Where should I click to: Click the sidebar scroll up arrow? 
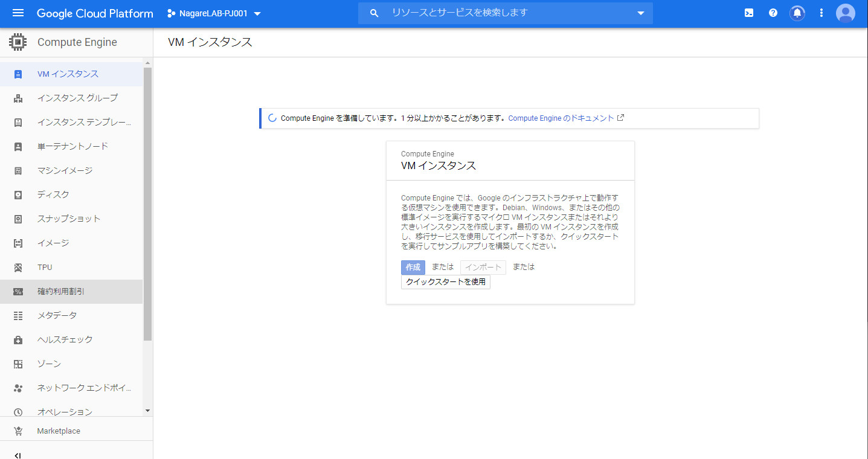tap(148, 62)
